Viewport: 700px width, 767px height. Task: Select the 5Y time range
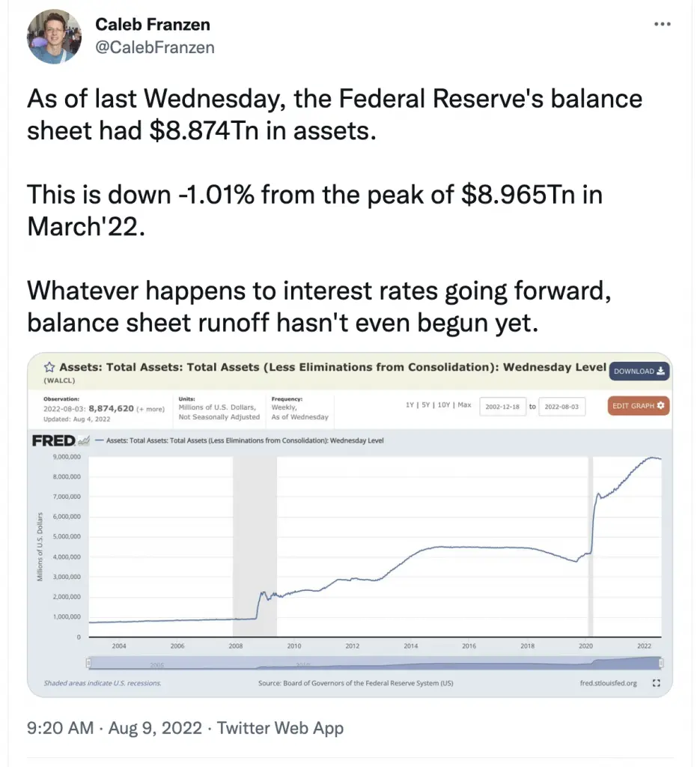(x=425, y=405)
